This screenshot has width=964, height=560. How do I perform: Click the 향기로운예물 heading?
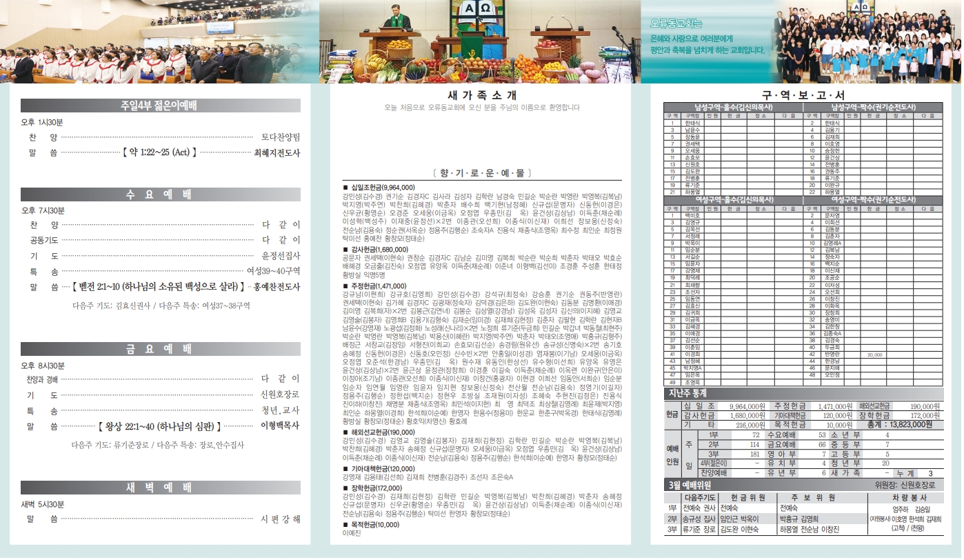click(x=481, y=172)
